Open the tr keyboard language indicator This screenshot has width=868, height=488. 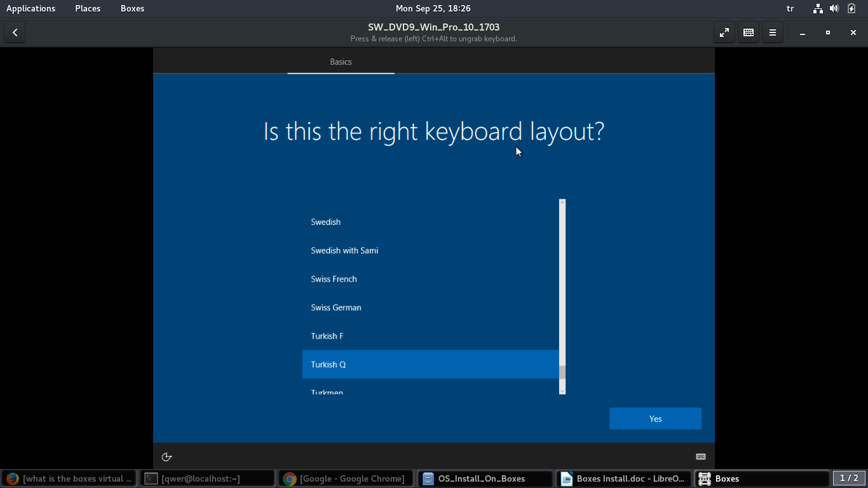[x=790, y=8]
